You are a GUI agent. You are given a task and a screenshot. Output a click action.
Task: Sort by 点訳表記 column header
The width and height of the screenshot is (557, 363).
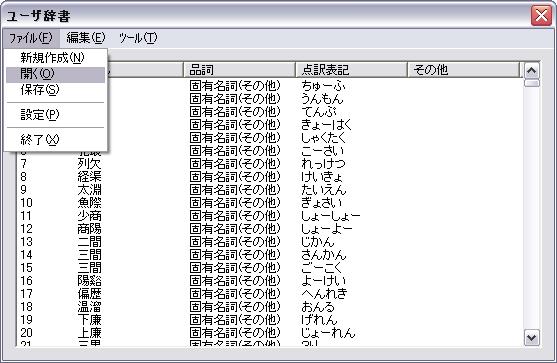(x=351, y=70)
